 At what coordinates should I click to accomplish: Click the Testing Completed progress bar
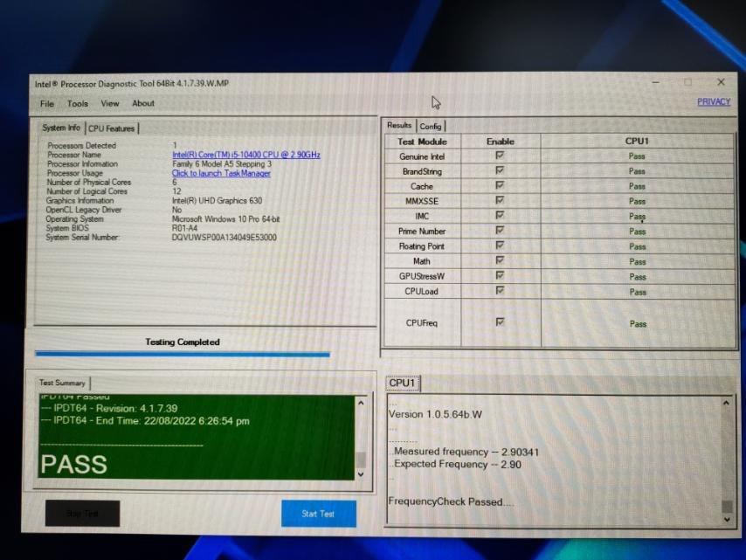(183, 354)
